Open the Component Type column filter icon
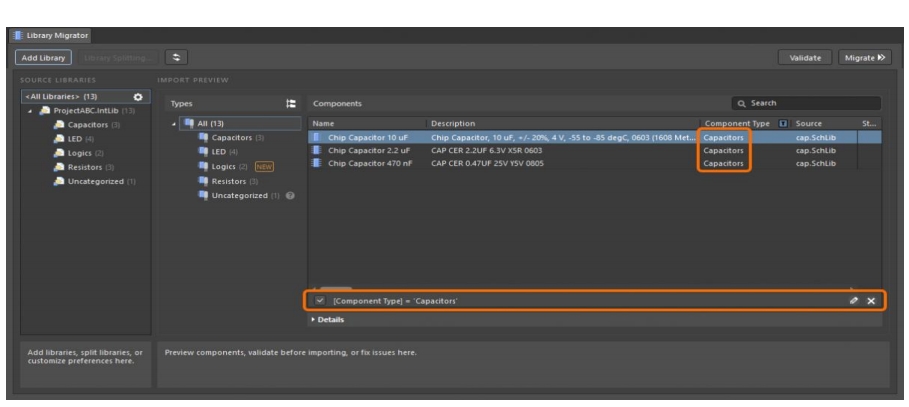Screen dimensions: 909x407 (783, 123)
